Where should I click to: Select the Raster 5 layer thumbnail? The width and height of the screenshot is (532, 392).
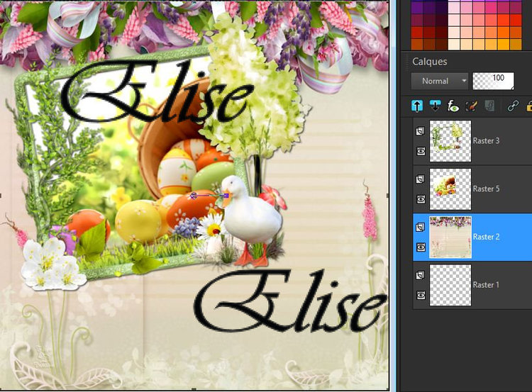(x=450, y=189)
